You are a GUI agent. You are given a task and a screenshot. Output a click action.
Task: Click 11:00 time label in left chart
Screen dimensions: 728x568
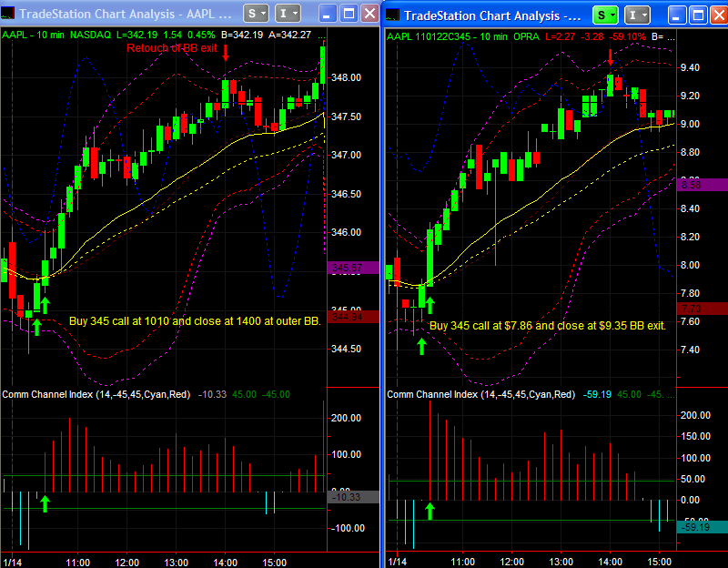point(77,563)
